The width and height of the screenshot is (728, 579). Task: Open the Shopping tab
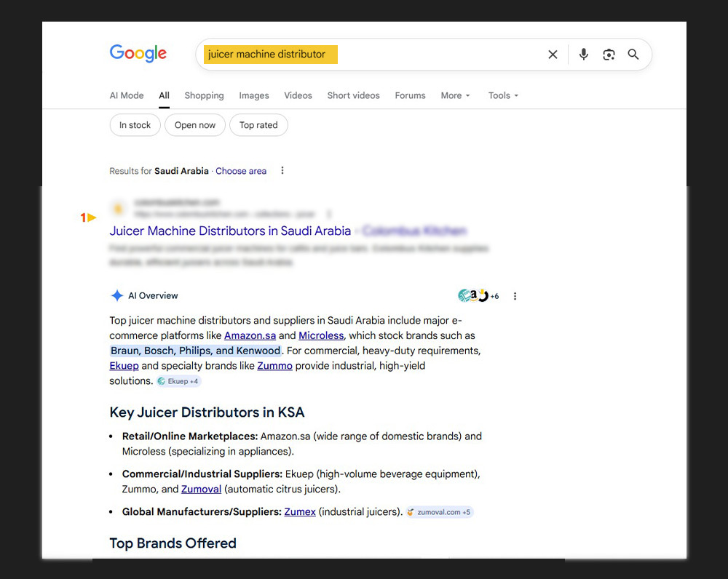(x=204, y=95)
